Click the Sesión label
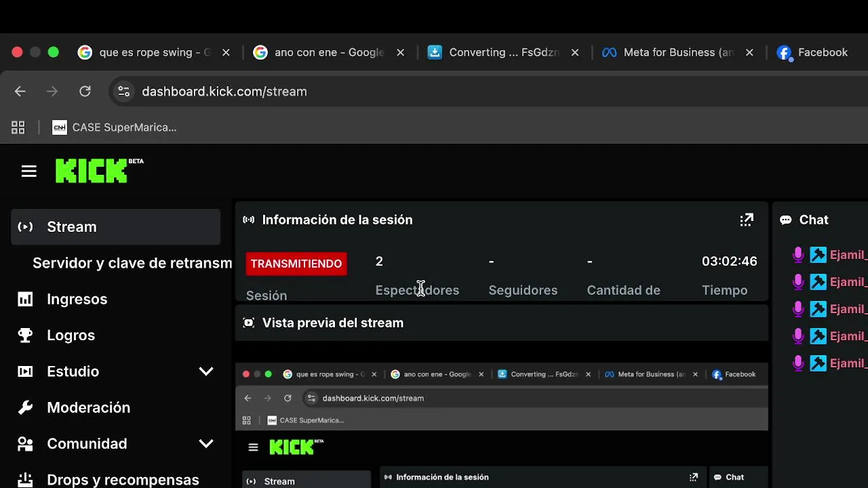868x488 pixels. coord(267,296)
